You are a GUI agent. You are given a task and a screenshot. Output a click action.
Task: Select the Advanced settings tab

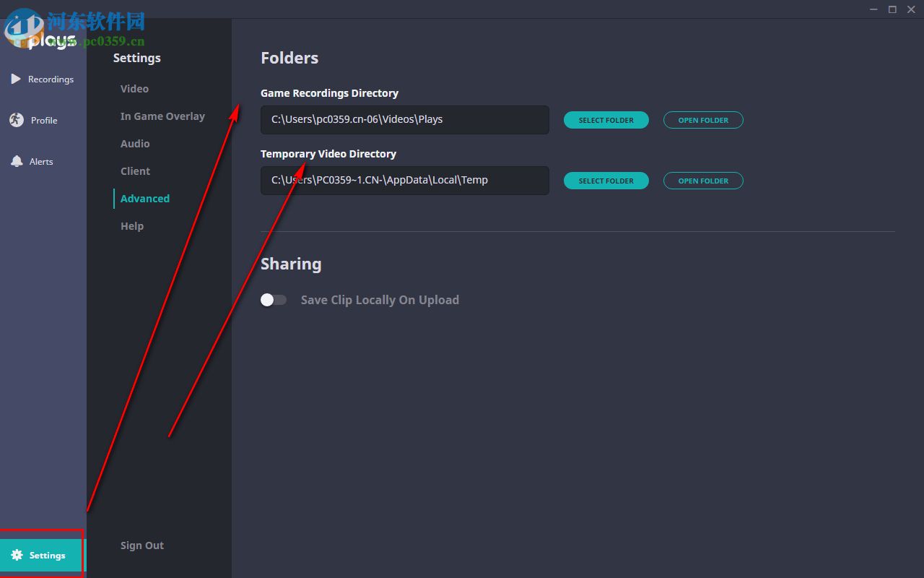click(144, 199)
